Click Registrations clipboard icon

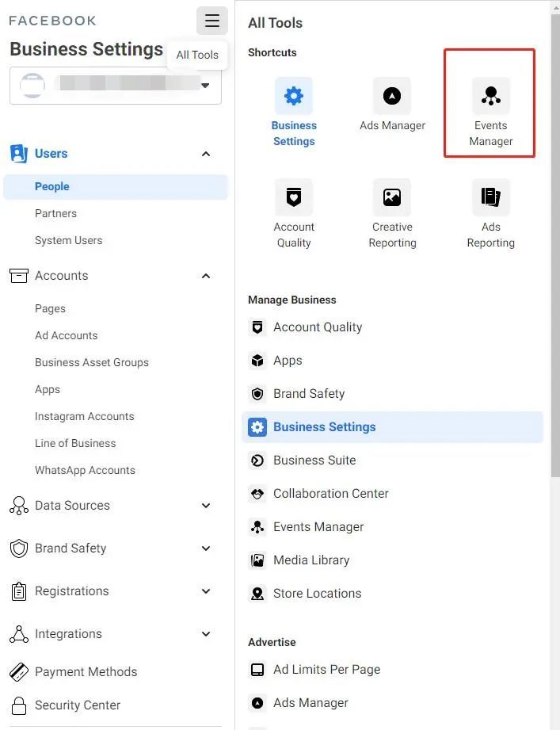19,591
